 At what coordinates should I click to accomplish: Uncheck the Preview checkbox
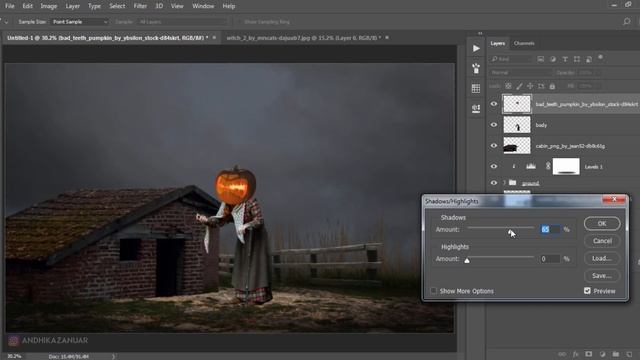point(587,291)
